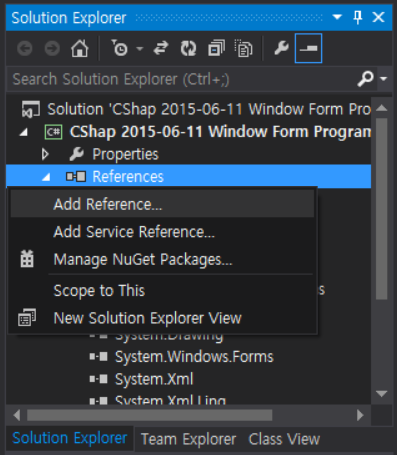
Task: Collapse all items in Solution Explorer
Action: (216, 49)
